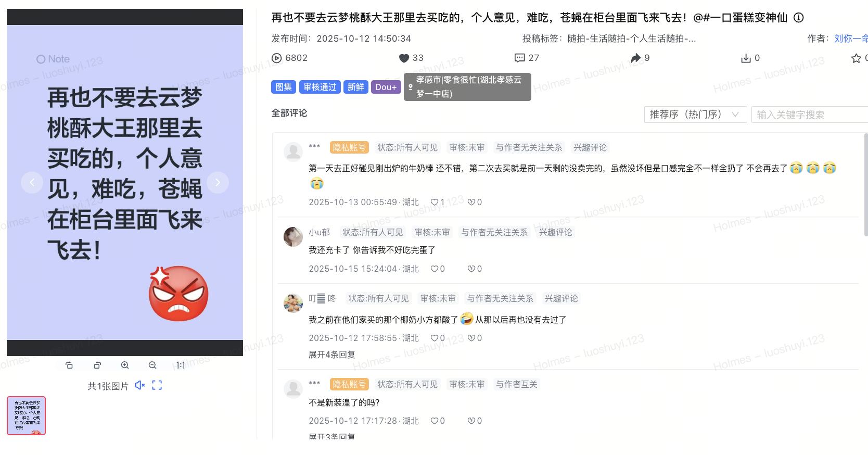The height and width of the screenshot is (455, 868).
Task: Go to the previous image with the left arrow
Action: (x=32, y=182)
